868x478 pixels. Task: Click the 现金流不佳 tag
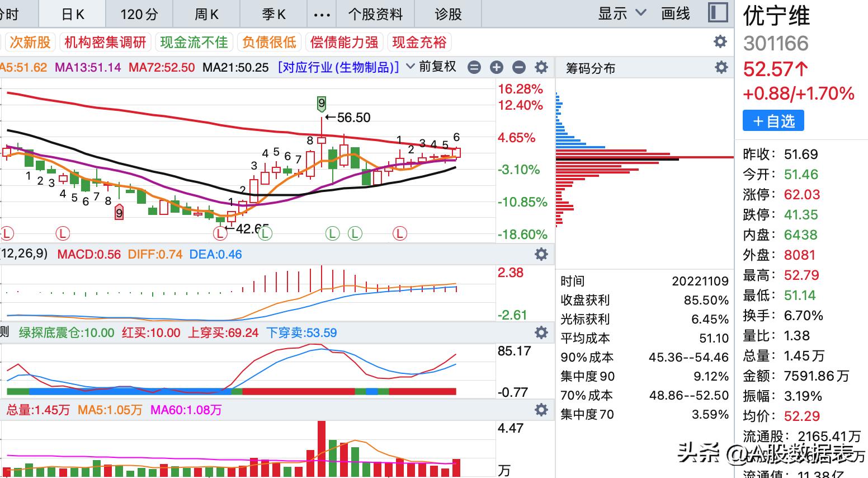tap(194, 43)
